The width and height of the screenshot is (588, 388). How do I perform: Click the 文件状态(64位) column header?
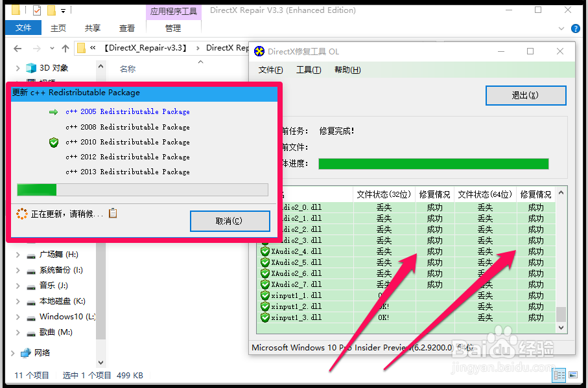486,194
